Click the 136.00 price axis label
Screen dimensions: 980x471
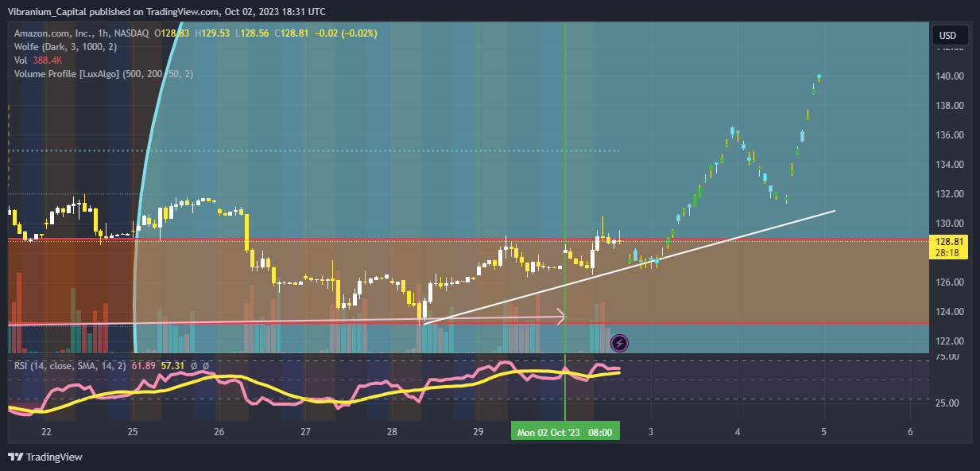click(950, 135)
